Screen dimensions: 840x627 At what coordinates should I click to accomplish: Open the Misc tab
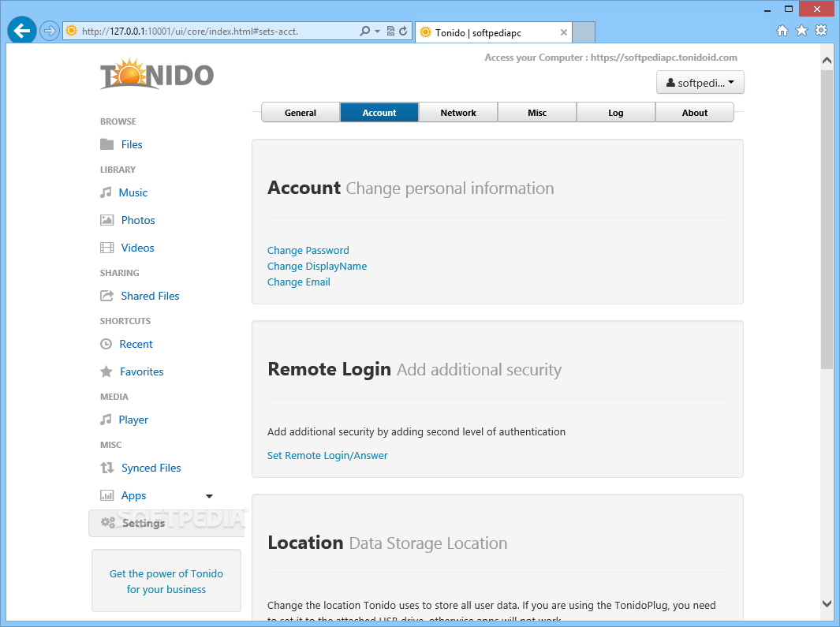[537, 113]
